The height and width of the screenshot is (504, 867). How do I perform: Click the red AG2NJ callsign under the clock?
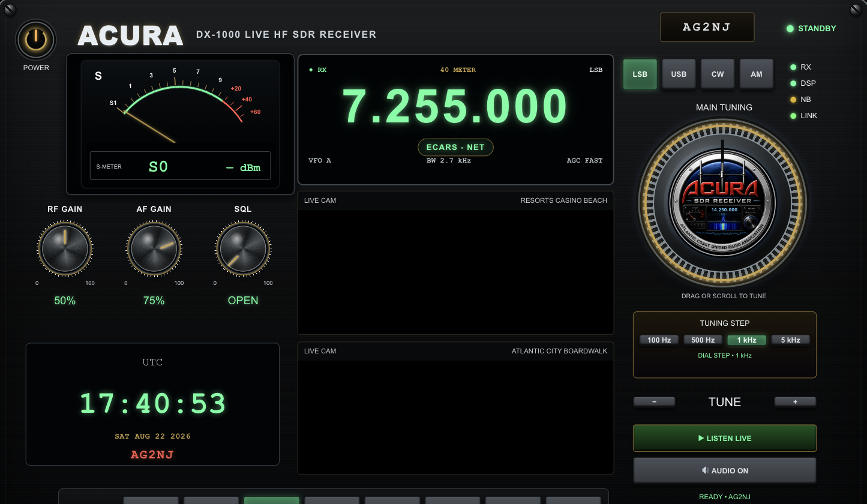(x=152, y=454)
